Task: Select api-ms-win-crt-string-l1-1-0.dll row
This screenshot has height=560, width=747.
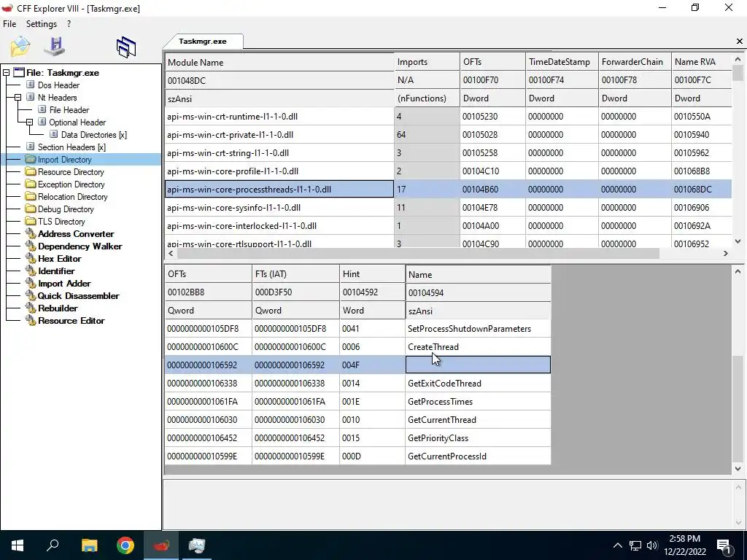Action: tap(448, 153)
